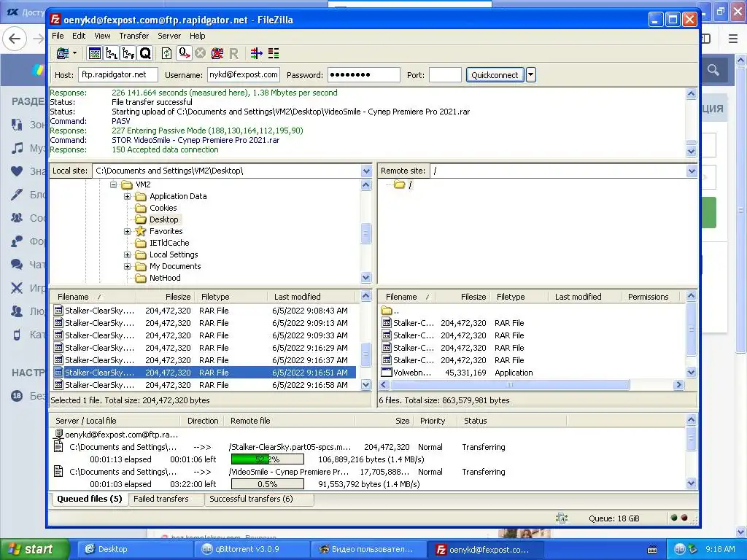Image resolution: width=747 pixels, height=560 pixels.
Task: Sort local files by Filename column
Action: 93,297
